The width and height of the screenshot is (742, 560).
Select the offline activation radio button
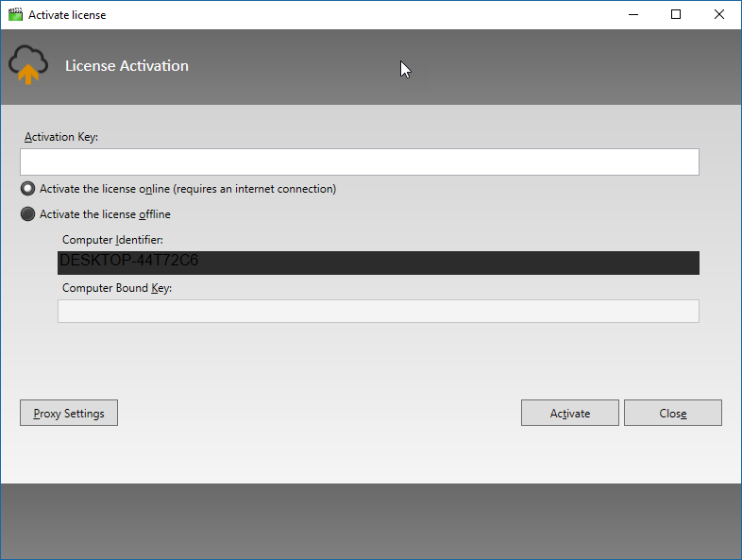[x=28, y=214]
